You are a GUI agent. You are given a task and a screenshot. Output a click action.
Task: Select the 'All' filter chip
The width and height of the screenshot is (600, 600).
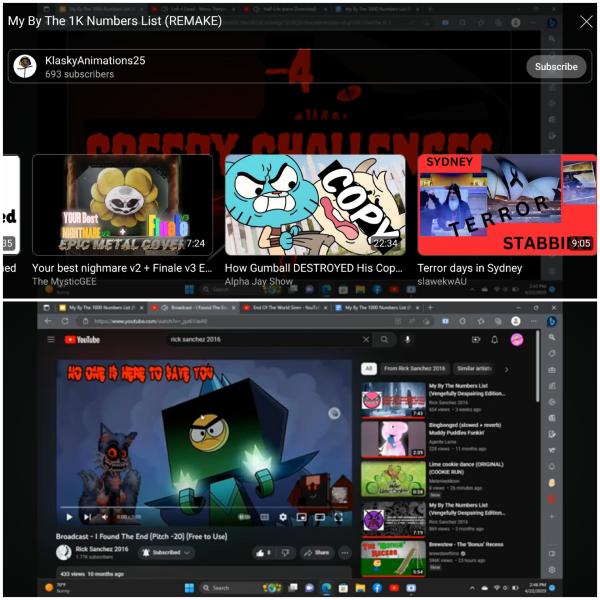click(x=368, y=368)
